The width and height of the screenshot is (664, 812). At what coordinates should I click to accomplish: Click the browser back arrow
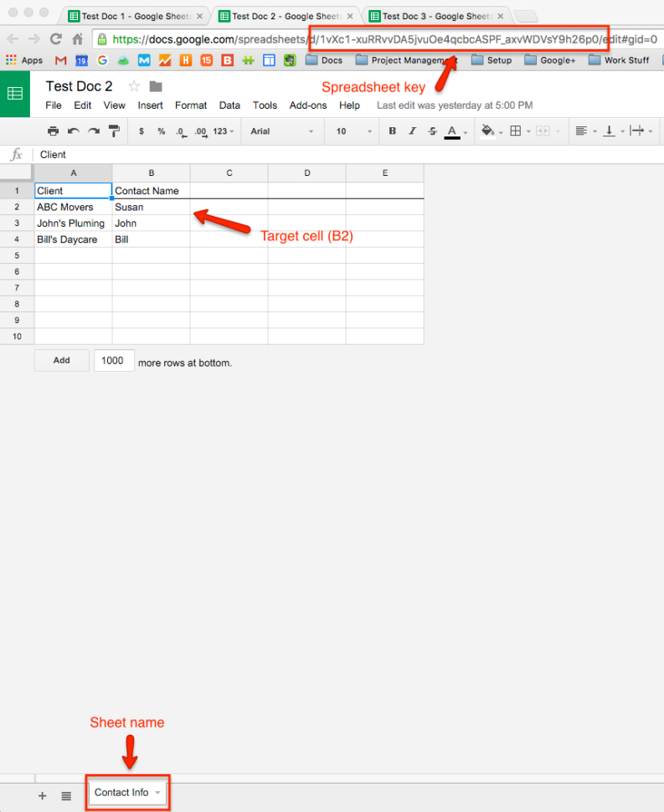(x=13, y=39)
